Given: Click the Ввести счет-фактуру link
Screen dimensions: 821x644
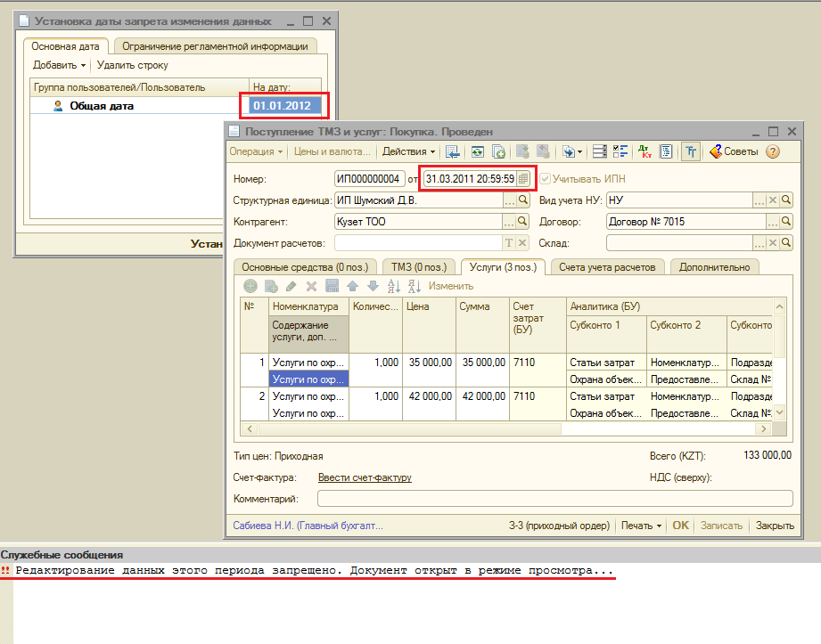Looking at the screenshot, I should (365, 477).
